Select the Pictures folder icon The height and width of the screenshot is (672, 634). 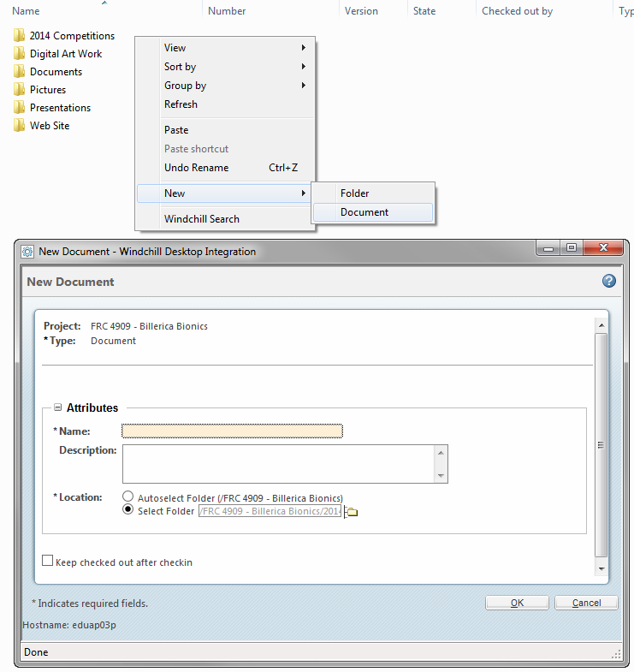tap(19, 89)
